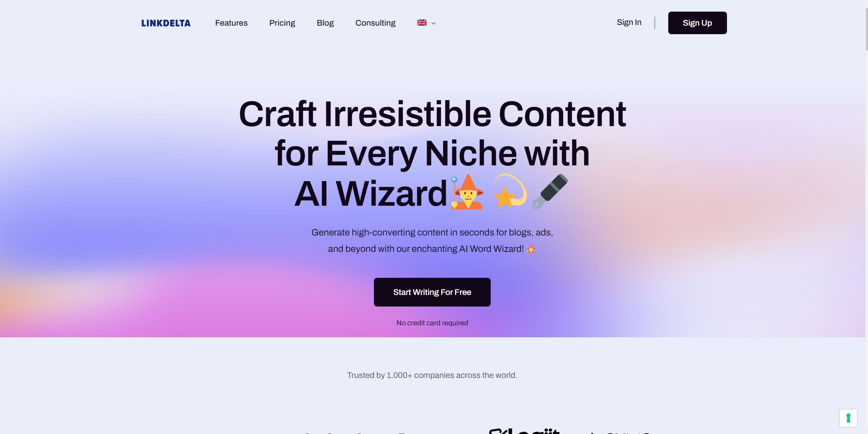
Task: Click the Sign Up button
Action: (698, 23)
